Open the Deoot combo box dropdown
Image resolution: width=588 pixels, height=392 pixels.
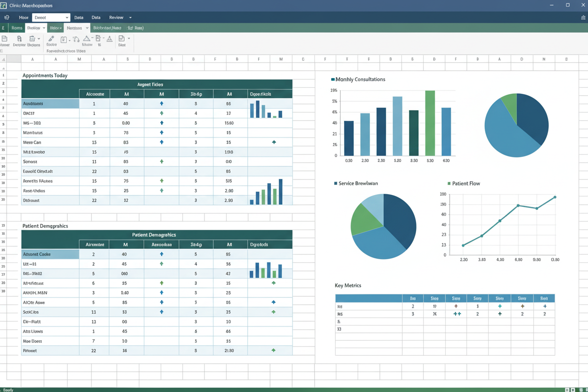tap(66, 17)
